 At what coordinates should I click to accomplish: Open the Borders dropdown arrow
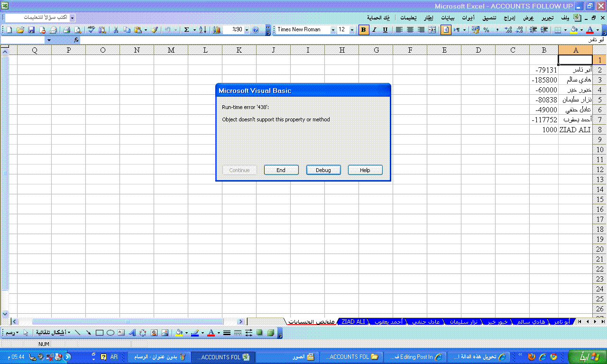(x=565, y=29)
